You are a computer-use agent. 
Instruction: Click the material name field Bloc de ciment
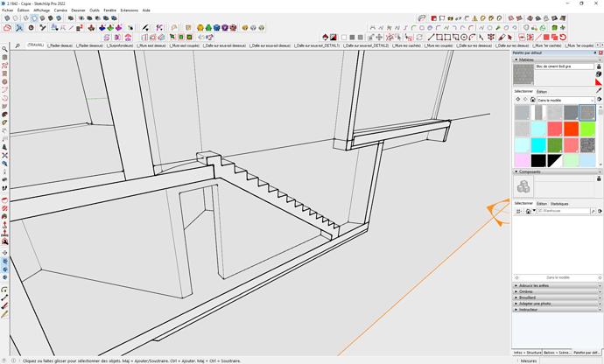[x=565, y=66]
